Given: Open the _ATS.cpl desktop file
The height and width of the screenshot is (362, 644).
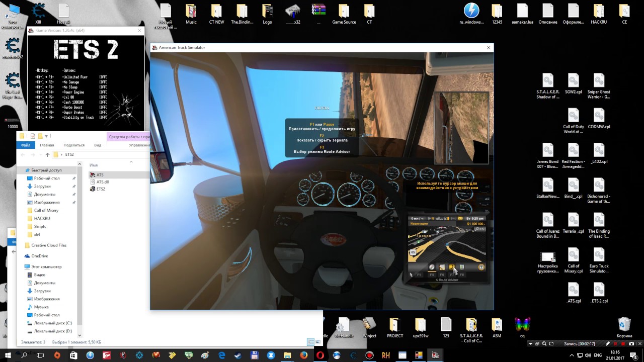Looking at the screenshot, I should coord(574,293).
